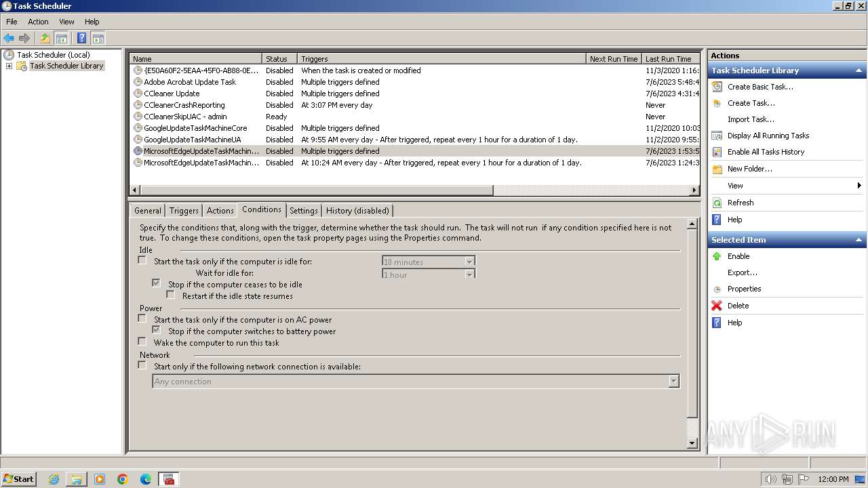This screenshot has height=488, width=868.
Task: Click the green Refresh icon
Action: pos(717,203)
